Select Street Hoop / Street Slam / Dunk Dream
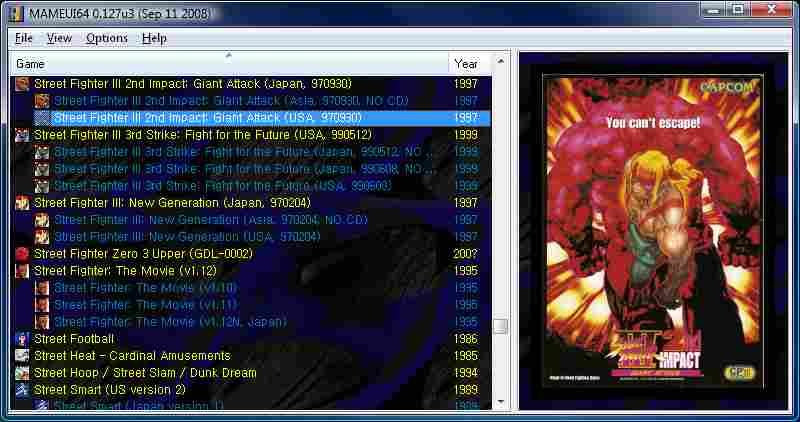The image size is (800, 422). (x=145, y=373)
